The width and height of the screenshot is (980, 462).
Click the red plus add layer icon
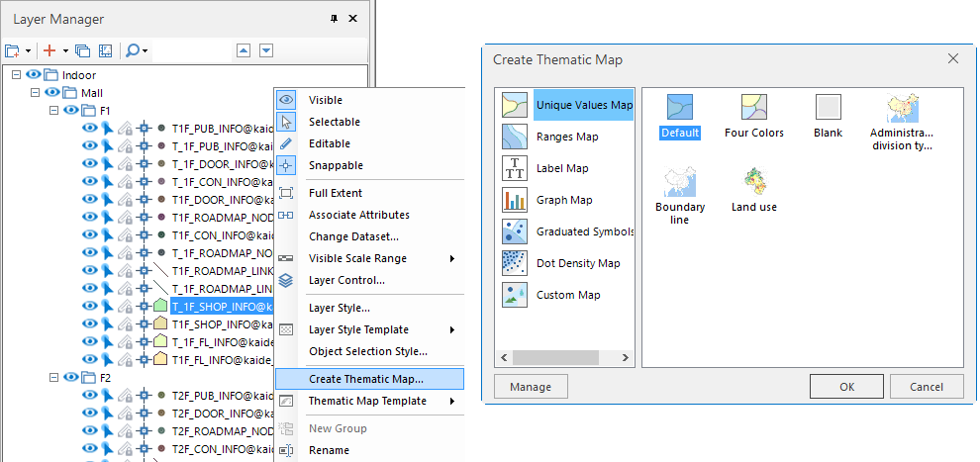(49, 50)
